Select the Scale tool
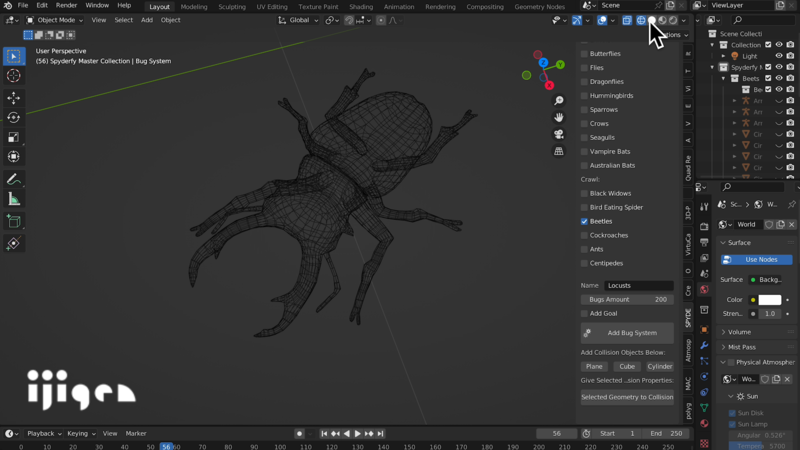 (14, 137)
